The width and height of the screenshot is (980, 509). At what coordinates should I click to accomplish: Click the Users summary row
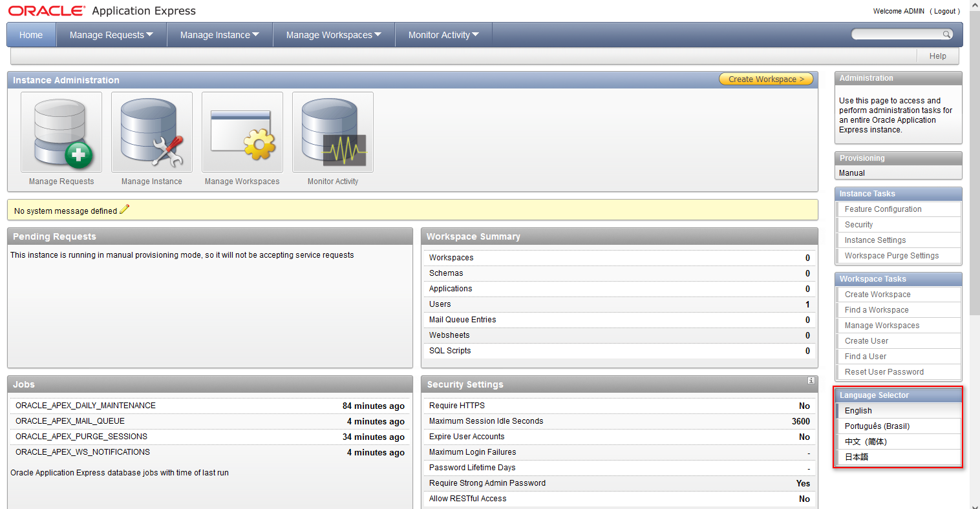pyautogui.click(x=619, y=304)
